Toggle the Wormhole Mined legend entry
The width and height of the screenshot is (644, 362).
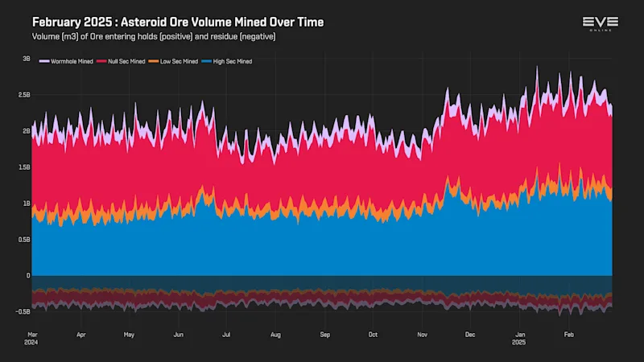tap(66, 61)
